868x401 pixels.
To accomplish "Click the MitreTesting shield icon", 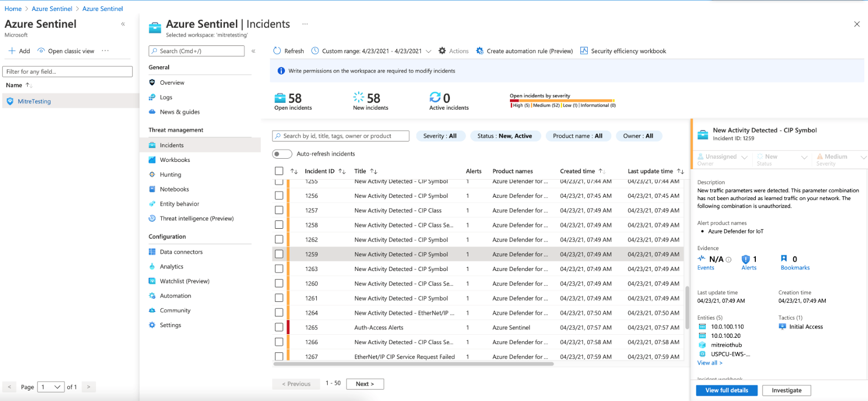I will 10,101.
